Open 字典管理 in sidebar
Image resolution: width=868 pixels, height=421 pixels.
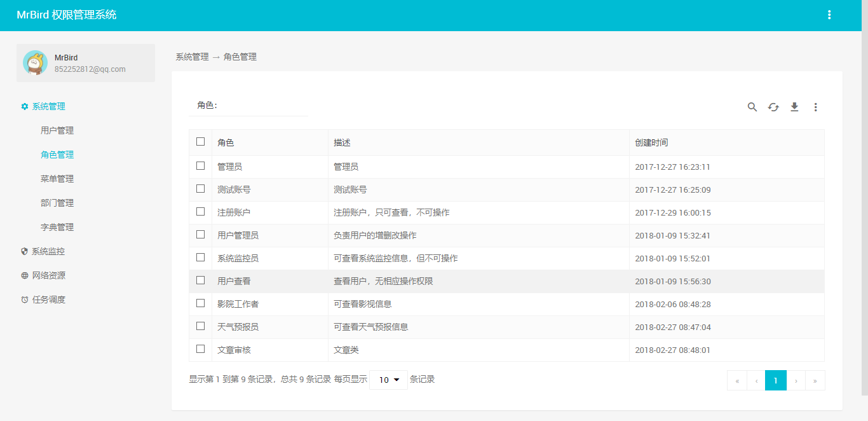(57, 227)
